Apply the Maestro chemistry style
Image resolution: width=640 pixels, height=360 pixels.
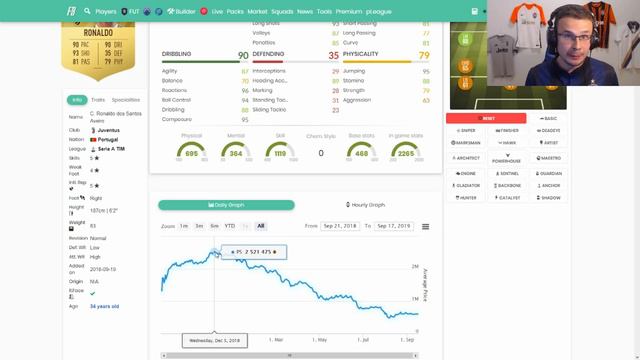pos(548,158)
